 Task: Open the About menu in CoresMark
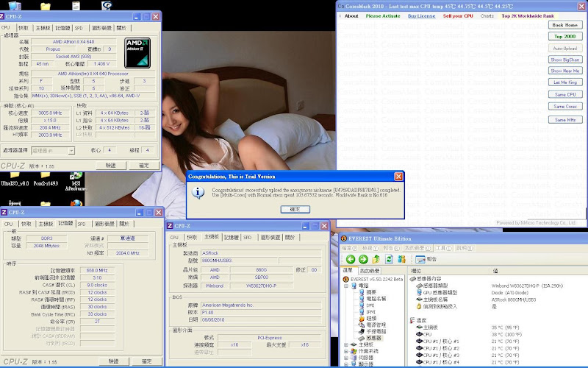point(351,15)
